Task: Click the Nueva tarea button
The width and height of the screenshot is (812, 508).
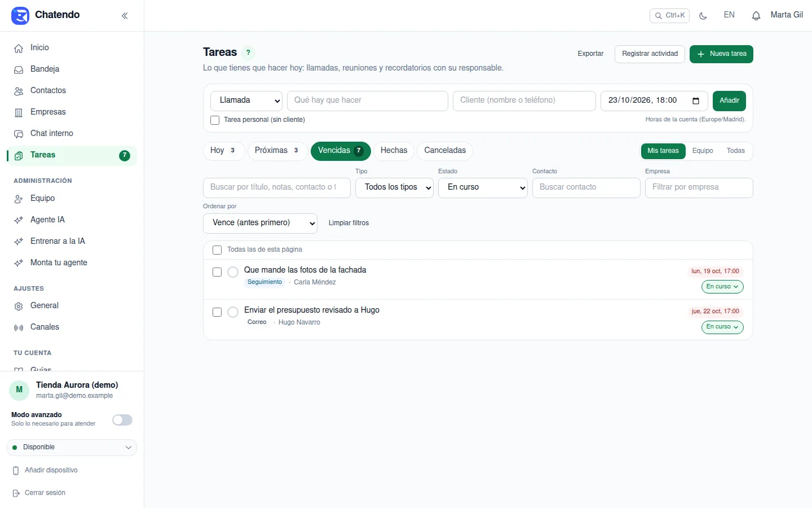Action: click(721, 54)
